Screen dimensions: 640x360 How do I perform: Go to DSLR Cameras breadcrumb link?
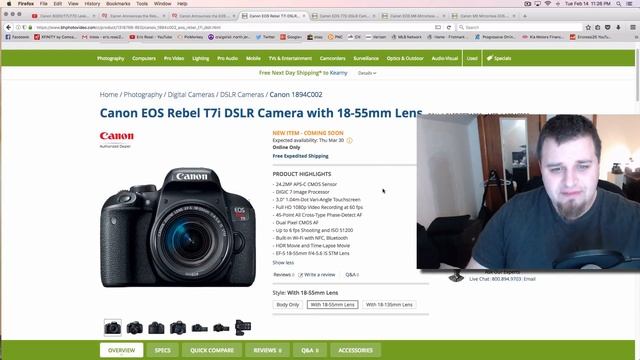click(x=242, y=94)
